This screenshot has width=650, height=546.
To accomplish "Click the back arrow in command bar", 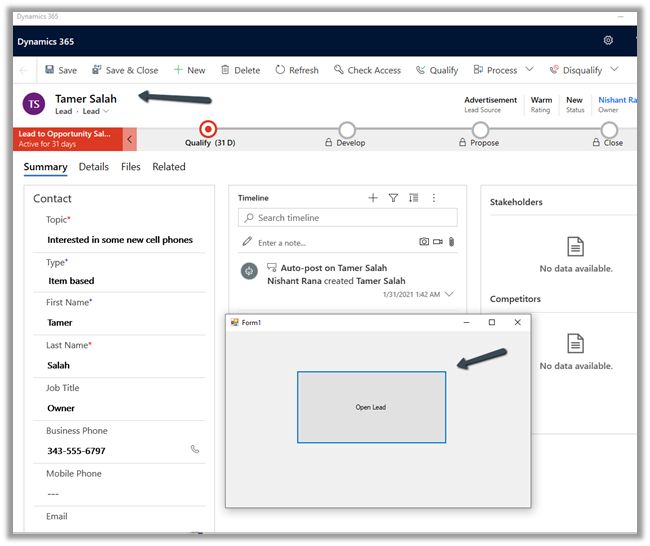I will click(x=24, y=70).
